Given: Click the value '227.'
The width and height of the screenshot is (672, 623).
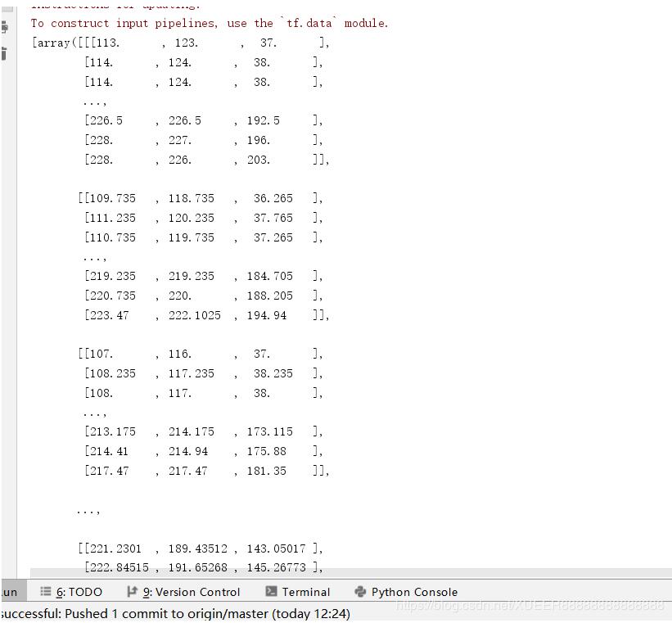Looking at the screenshot, I should pos(180,140).
